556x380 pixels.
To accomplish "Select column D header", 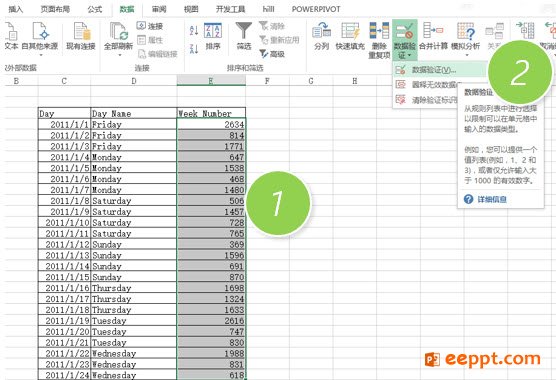I will click(x=134, y=81).
